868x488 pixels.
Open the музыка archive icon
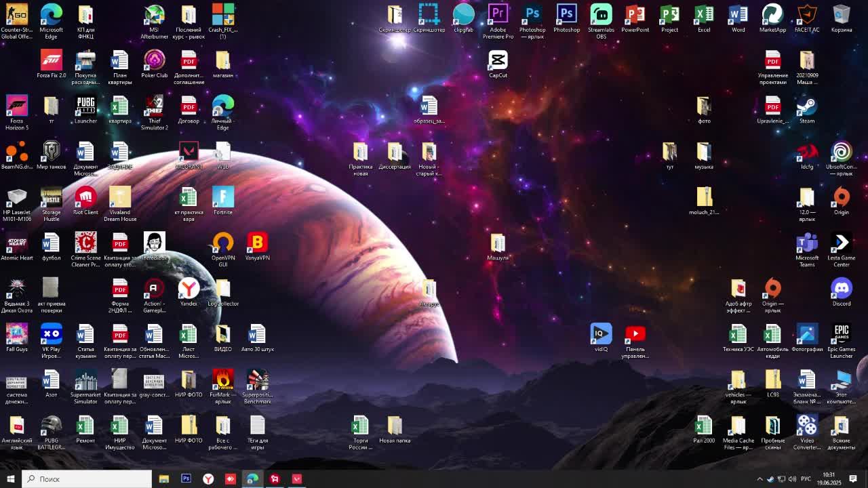coord(704,155)
